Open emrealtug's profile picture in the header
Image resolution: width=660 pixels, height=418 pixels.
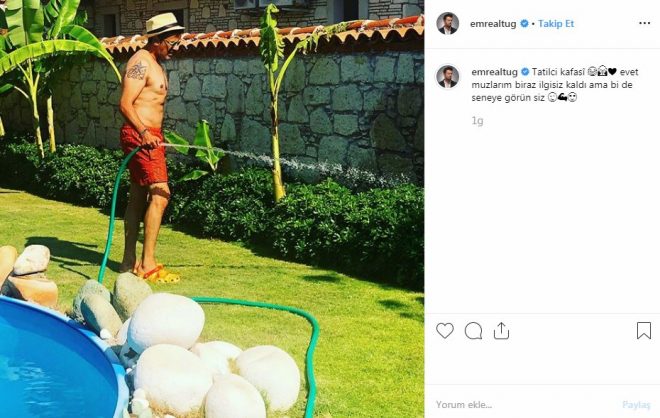tap(448, 23)
